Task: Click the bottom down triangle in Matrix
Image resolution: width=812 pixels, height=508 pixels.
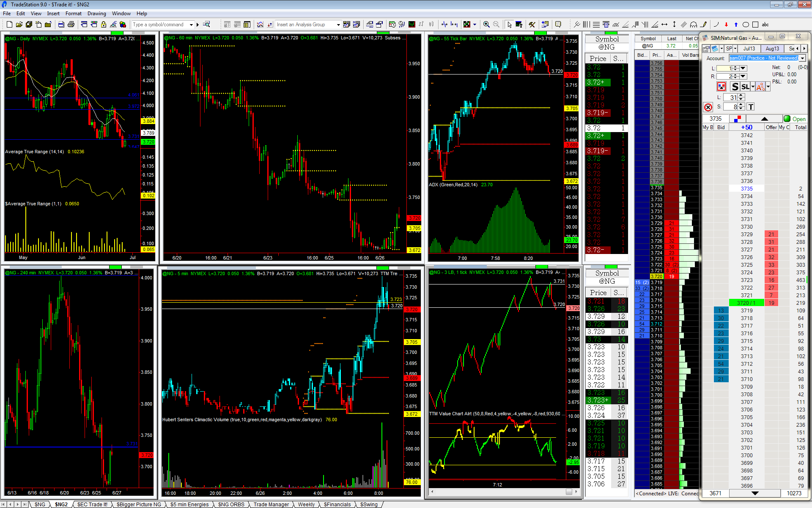Action: (x=754, y=493)
